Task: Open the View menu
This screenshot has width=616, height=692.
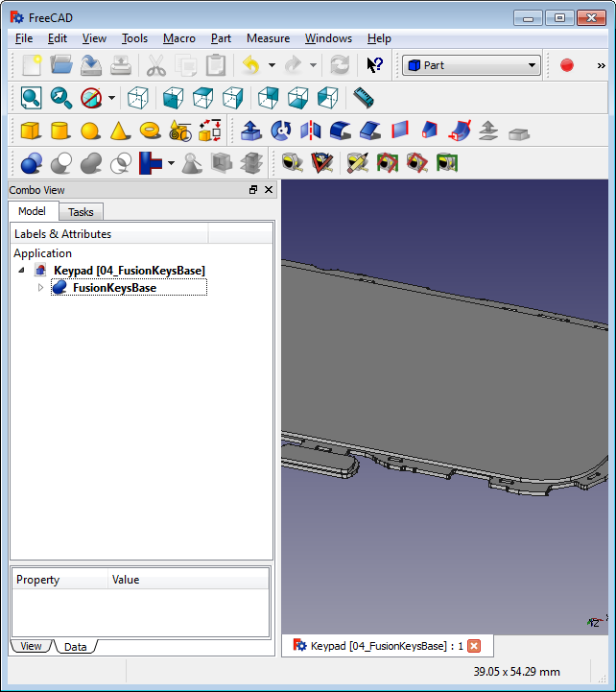Action: (x=94, y=38)
